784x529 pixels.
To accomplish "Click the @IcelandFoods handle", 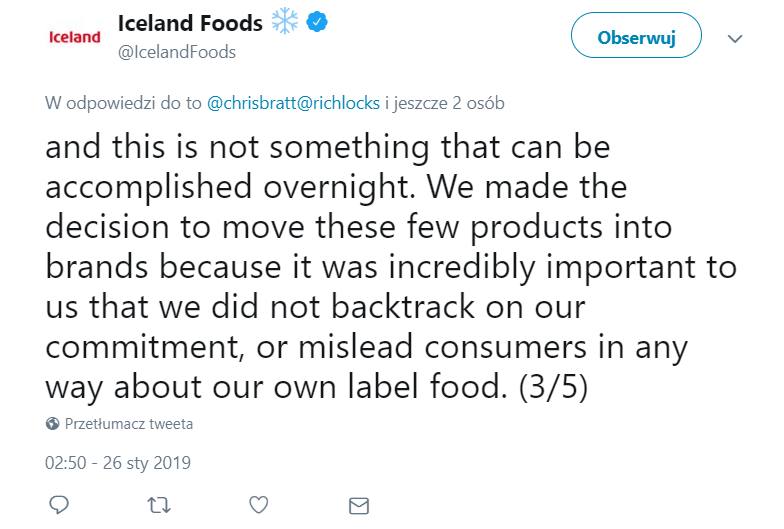I will [x=177, y=50].
